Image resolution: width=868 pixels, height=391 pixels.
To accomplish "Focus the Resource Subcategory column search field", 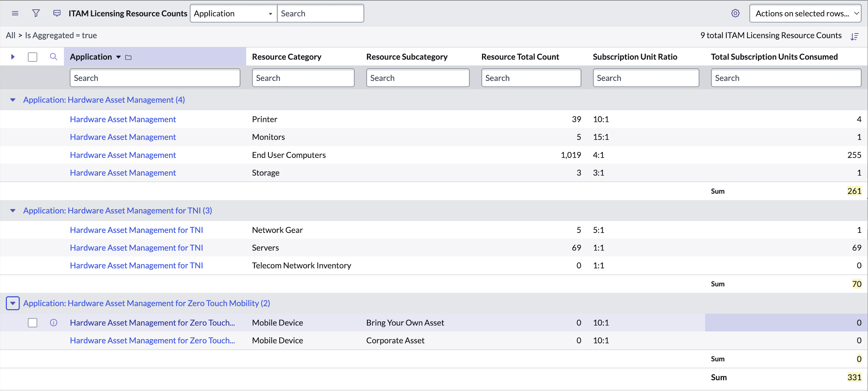I will [x=418, y=78].
